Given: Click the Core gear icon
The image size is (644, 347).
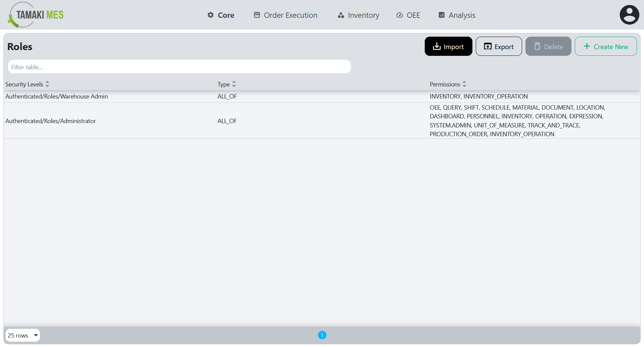Looking at the screenshot, I should 210,15.
